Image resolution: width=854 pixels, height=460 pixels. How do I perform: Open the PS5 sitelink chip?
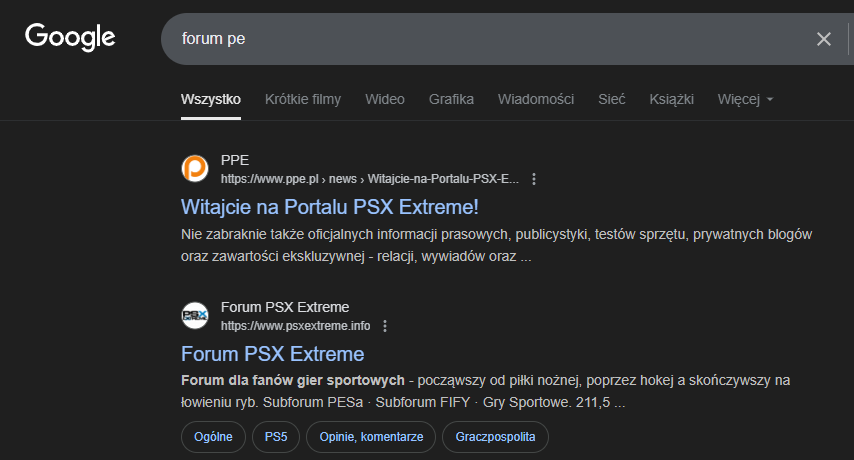[276, 437]
